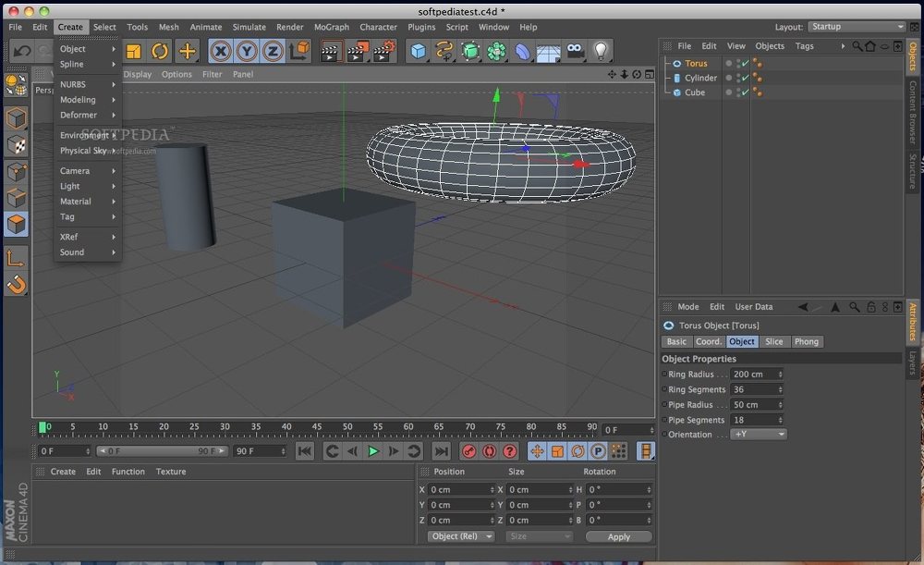The width and height of the screenshot is (924, 565).
Task: Enable Axis mode L-shaped icon
Action: tap(16, 258)
